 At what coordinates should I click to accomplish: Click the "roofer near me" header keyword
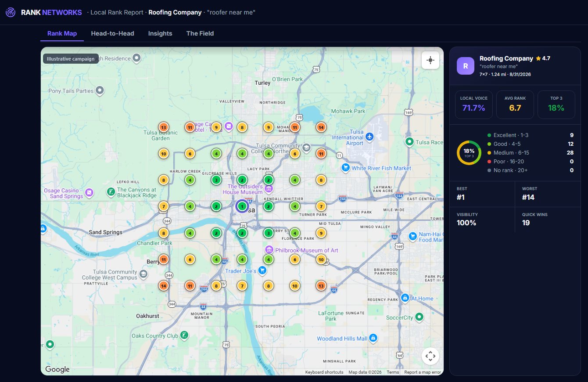coord(231,12)
